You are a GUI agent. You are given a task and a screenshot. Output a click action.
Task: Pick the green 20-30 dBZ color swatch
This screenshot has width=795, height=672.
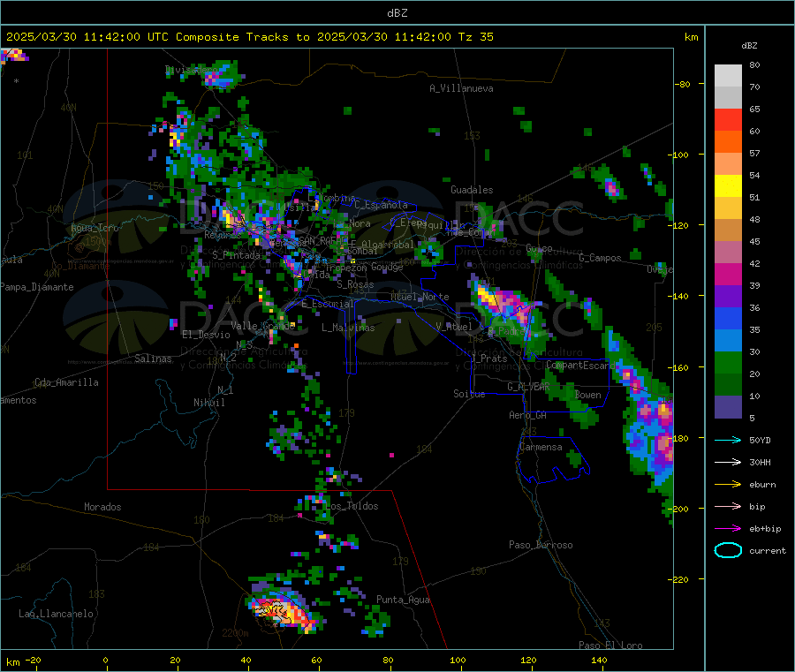[728, 362]
